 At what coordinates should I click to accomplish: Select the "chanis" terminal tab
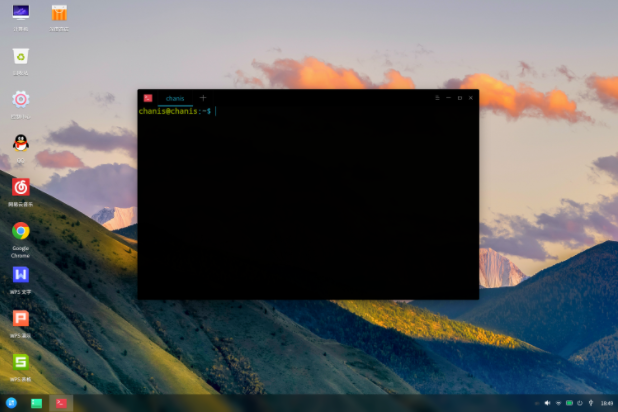coord(175,98)
